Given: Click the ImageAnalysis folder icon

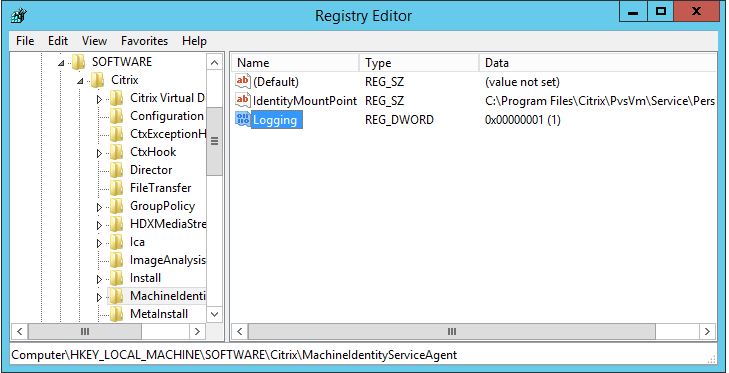Looking at the screenshot, I should [116, 260].
